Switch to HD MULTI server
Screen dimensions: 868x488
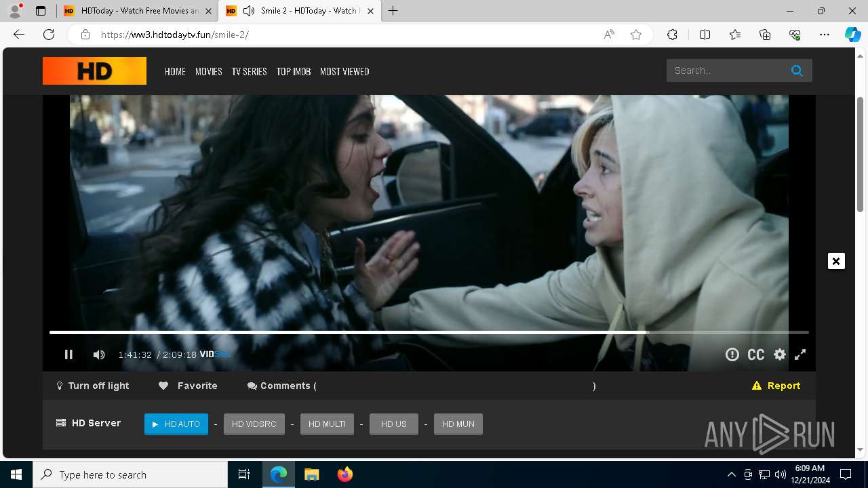pyautogui.click(x=327, y=424)
